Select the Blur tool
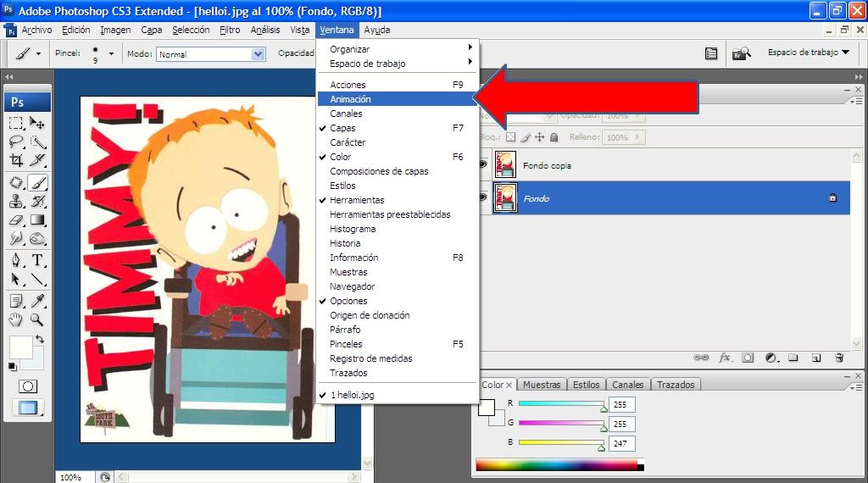 click(x=16, y=239)
